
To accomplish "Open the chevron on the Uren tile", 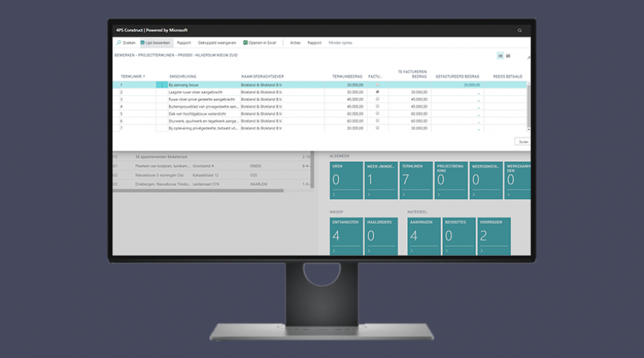I will pyautogui.click(x=334, y=195).
